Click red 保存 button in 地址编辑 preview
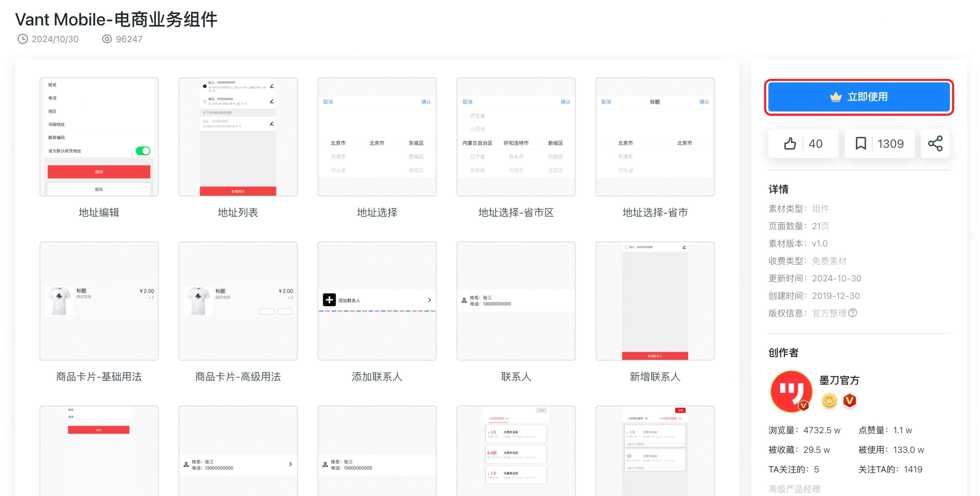The width and height of the screenshot is (980, 496). click(99, 172)
